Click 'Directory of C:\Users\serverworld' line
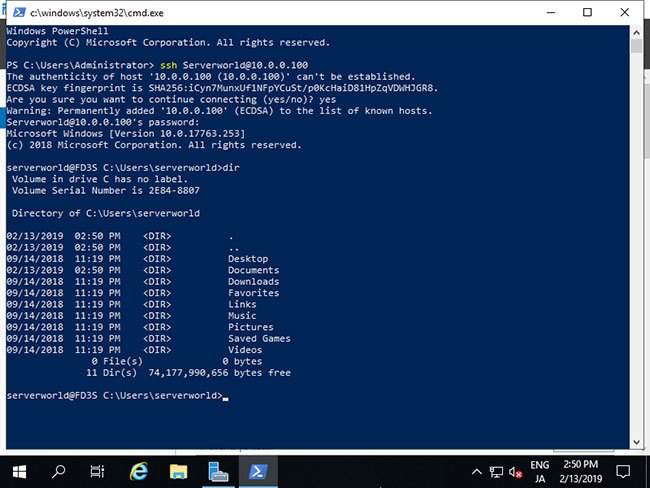 [x=106, y=214]
